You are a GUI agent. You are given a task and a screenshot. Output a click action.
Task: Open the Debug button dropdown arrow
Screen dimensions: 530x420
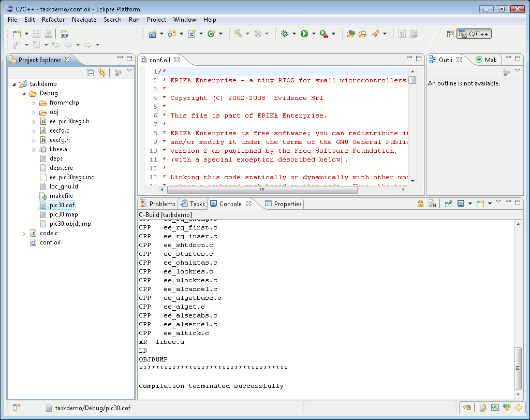[294, 34]
